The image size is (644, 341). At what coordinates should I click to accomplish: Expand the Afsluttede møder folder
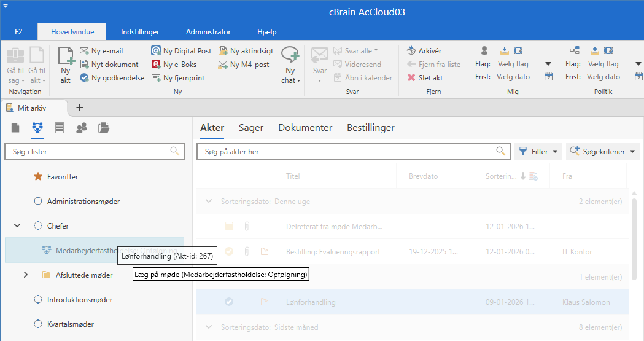coord(25,275)
